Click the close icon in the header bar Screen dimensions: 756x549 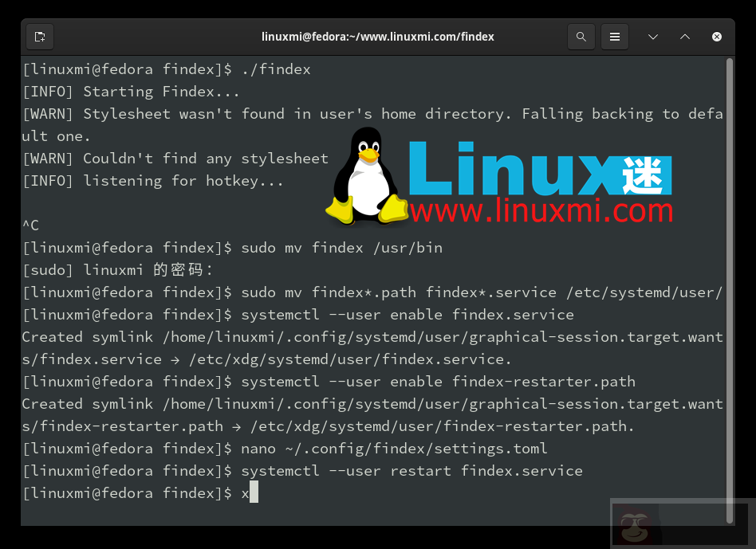(x=716, y=36)
